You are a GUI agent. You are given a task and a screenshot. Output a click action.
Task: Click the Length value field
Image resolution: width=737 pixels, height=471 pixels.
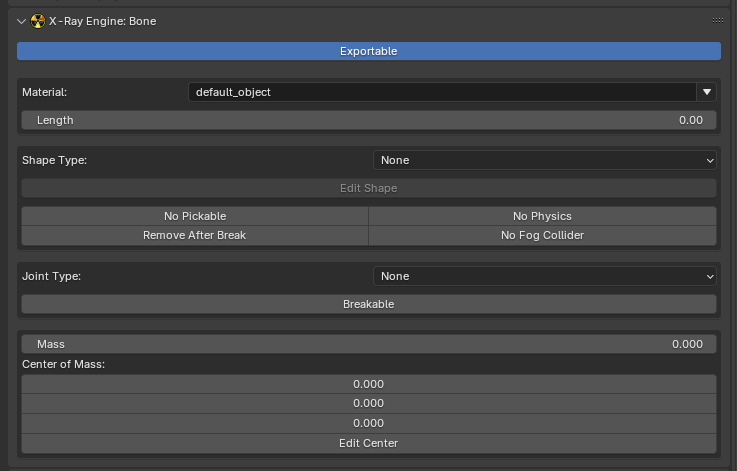coord(369,120)
